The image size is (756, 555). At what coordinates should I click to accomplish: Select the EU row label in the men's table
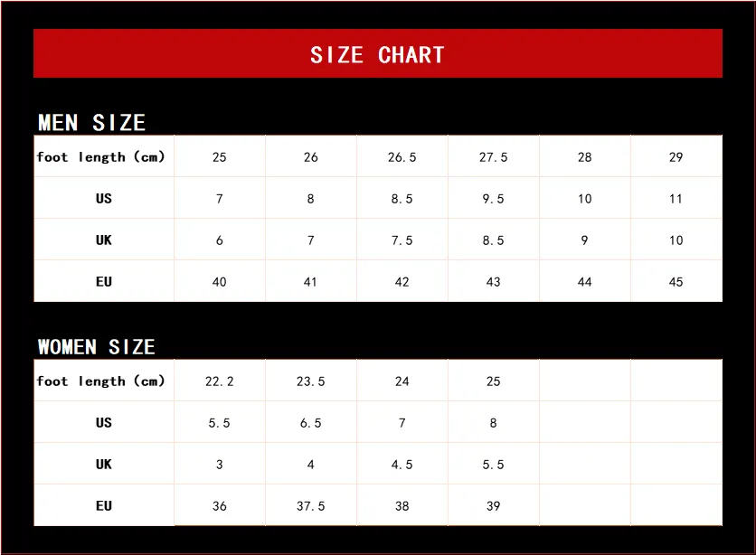click(104, 282)
